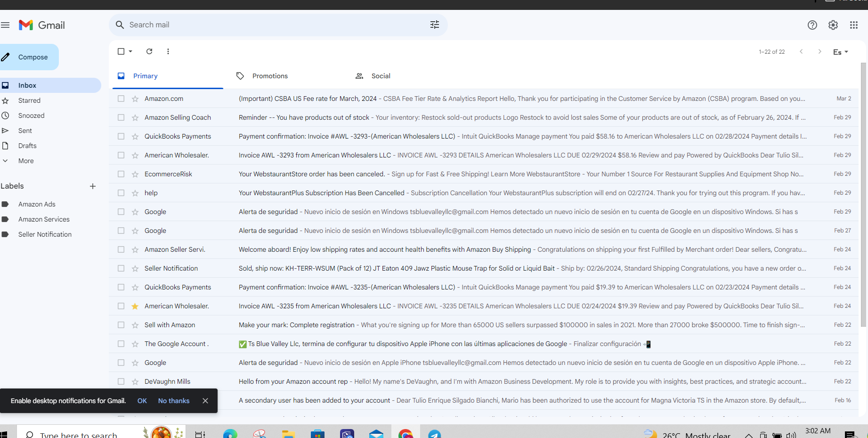Open Settings gear icon
Viewport: 868px width, 438px height.
(833, 25)
